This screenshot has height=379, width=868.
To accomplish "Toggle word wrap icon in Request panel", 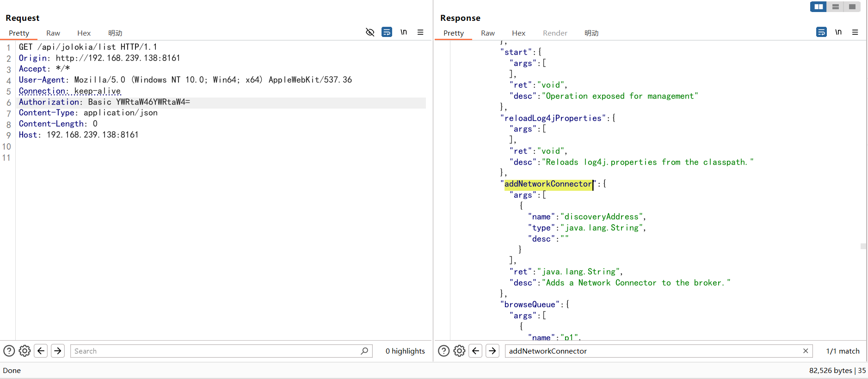I will (x=387, y=32).
